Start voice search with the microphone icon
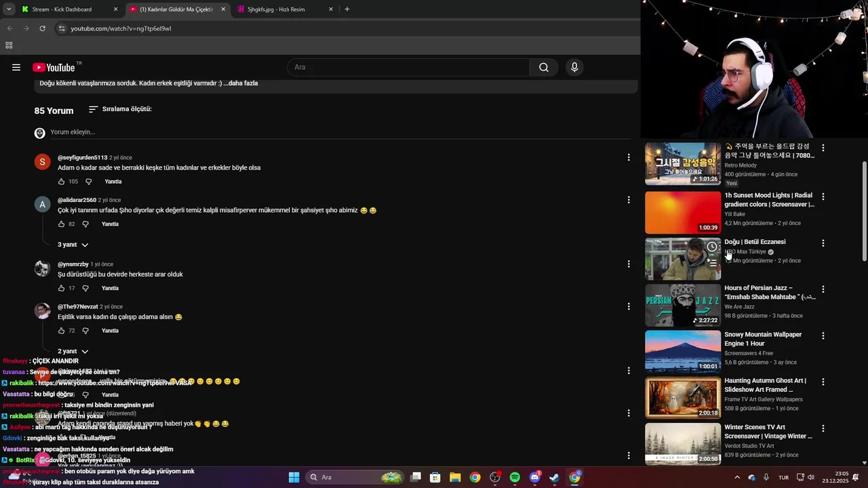The width and height of the screenshot is (868, 488). coord(574,67)
